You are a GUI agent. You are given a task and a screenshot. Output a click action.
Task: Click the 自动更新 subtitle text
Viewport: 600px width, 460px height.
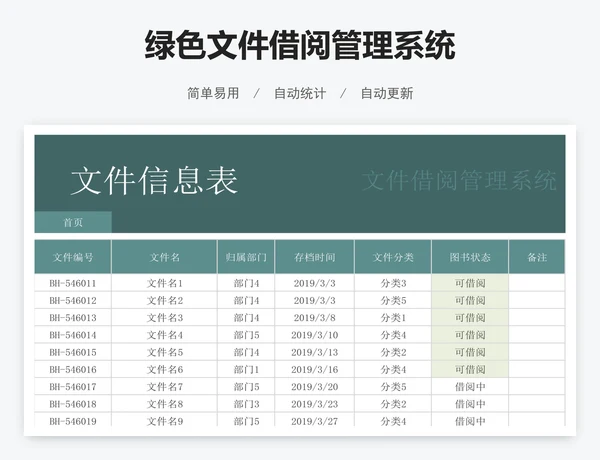click(x=387, y=93)
